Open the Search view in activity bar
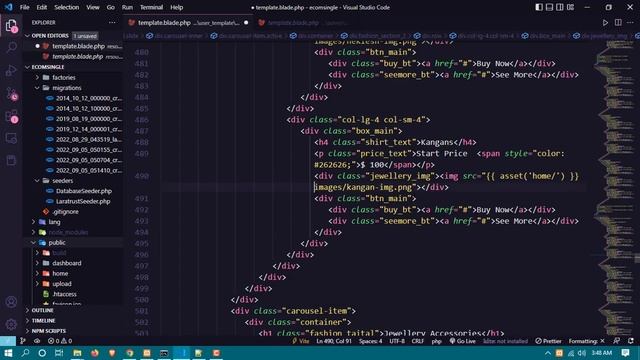Screen dimensions: 640x360 (x=11, y=48)
